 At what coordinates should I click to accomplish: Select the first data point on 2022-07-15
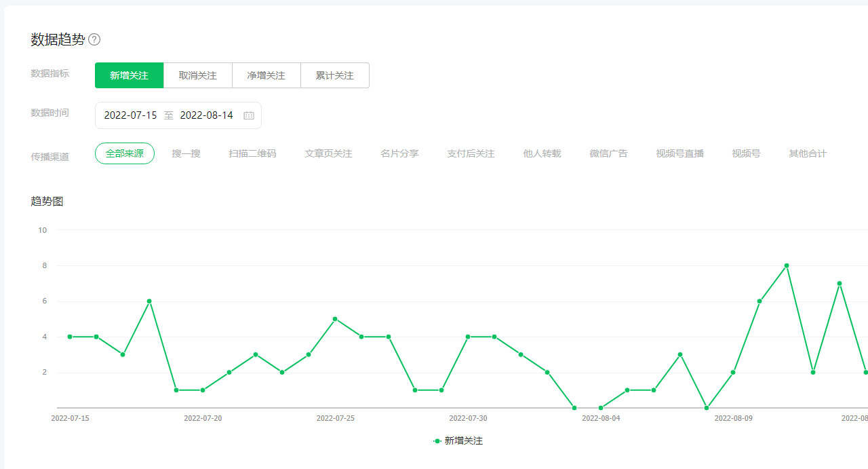click(x=70, y=337)
